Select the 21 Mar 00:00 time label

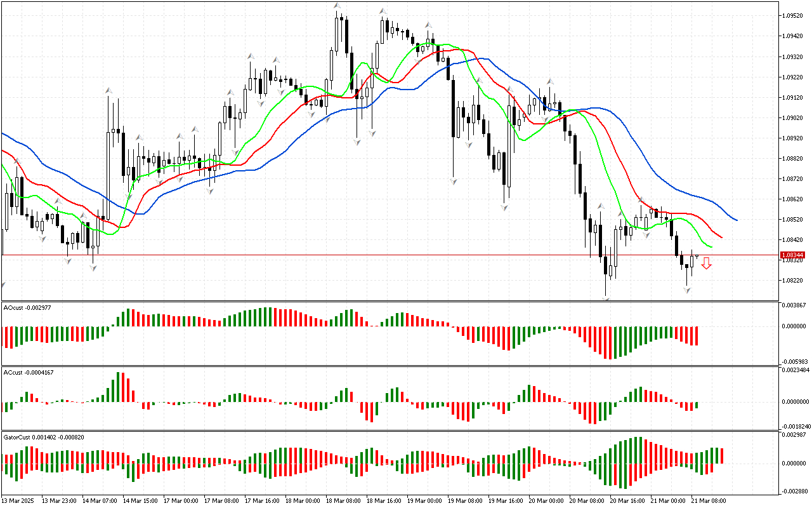667,500
